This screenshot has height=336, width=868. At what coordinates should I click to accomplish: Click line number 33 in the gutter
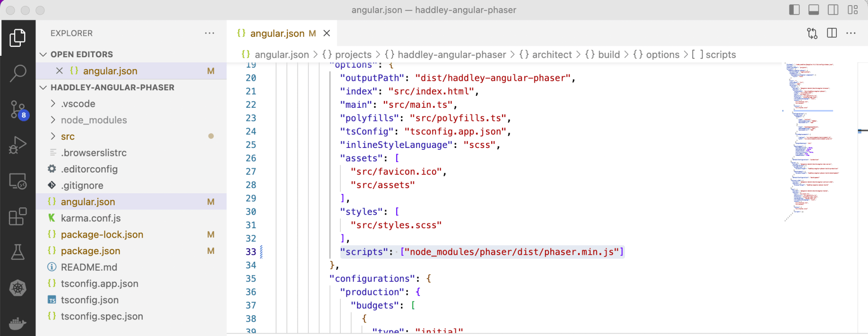(251, 252)
